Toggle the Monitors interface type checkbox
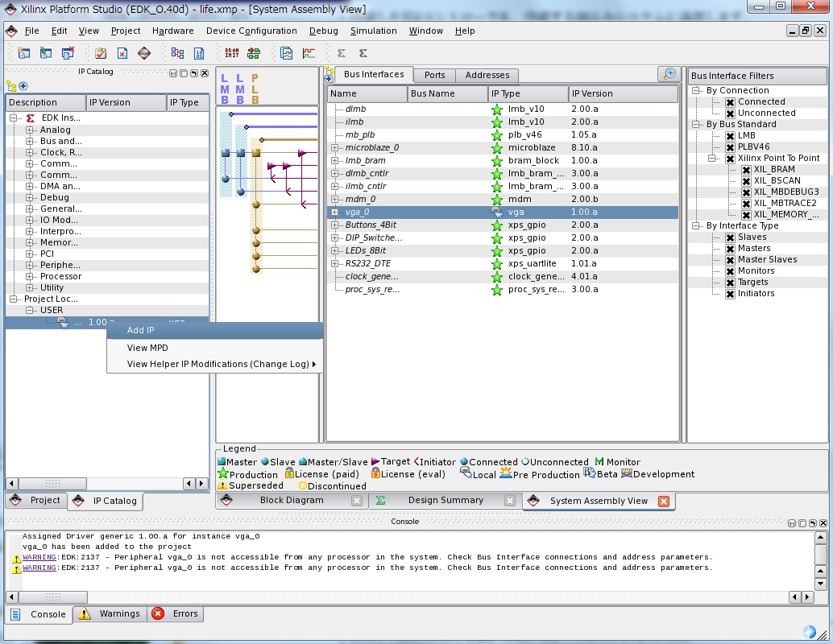The image size is (833, 644). click(730, 271)
